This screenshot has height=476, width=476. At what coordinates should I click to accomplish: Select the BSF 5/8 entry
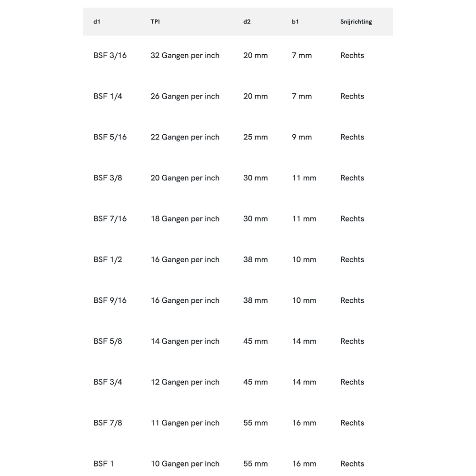tap(108, 341)
